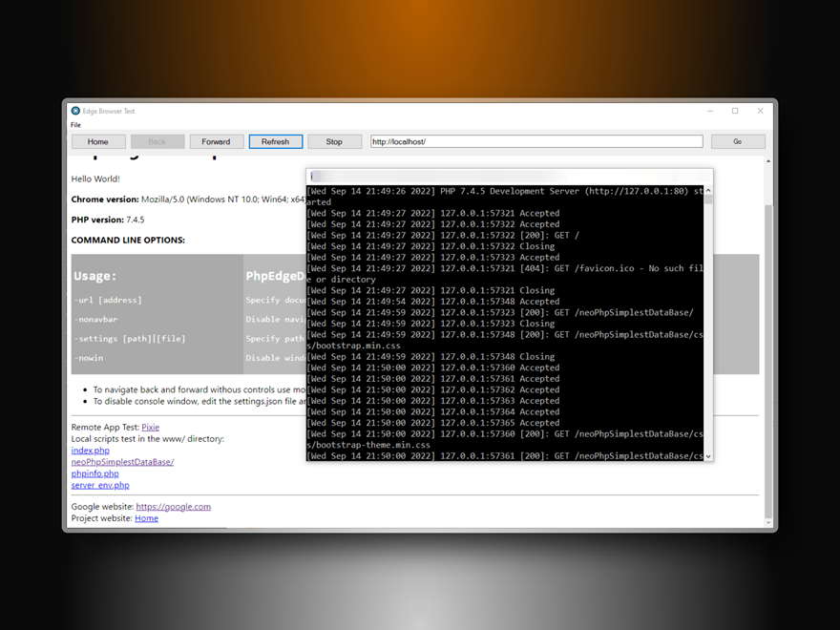
Task: Click the Edge Browser Test app icon
Action: point(75,111)
